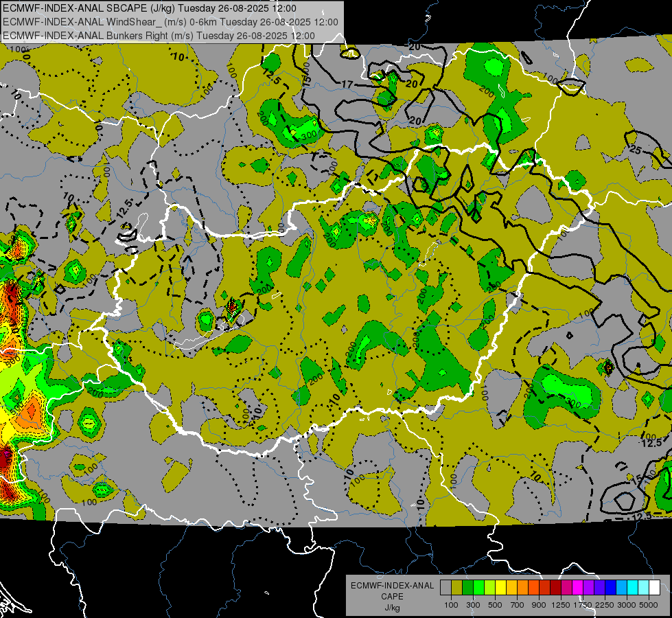The width and height of the screenshot is (672, 618).
Task: Click the Bunkers Right (m/s) header line
Action: 159,36
